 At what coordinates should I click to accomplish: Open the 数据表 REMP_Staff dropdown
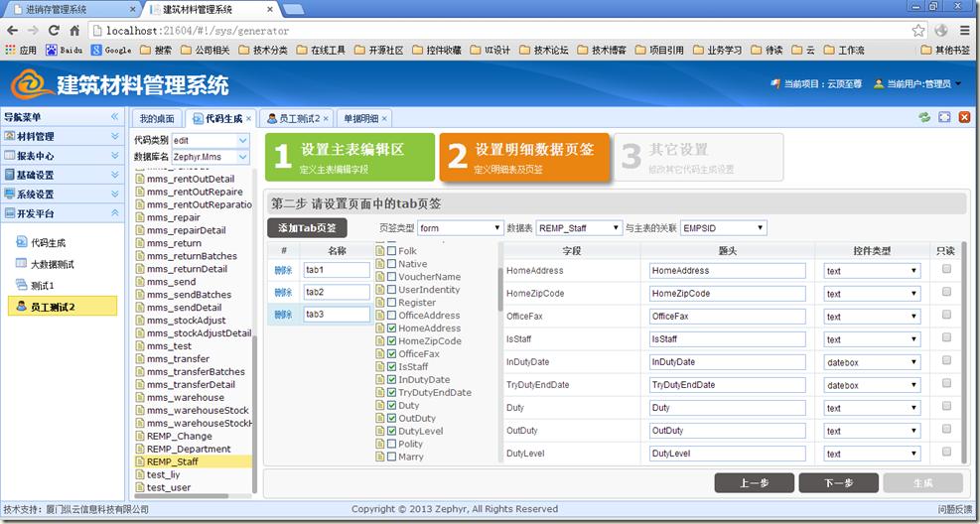[x=579, y=228]
